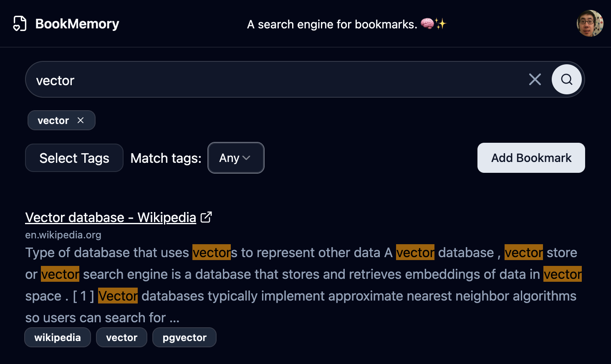Open the Wikipedia bookmark via external link icon
This screenshot has width=611, height=364.
point(206,217)
